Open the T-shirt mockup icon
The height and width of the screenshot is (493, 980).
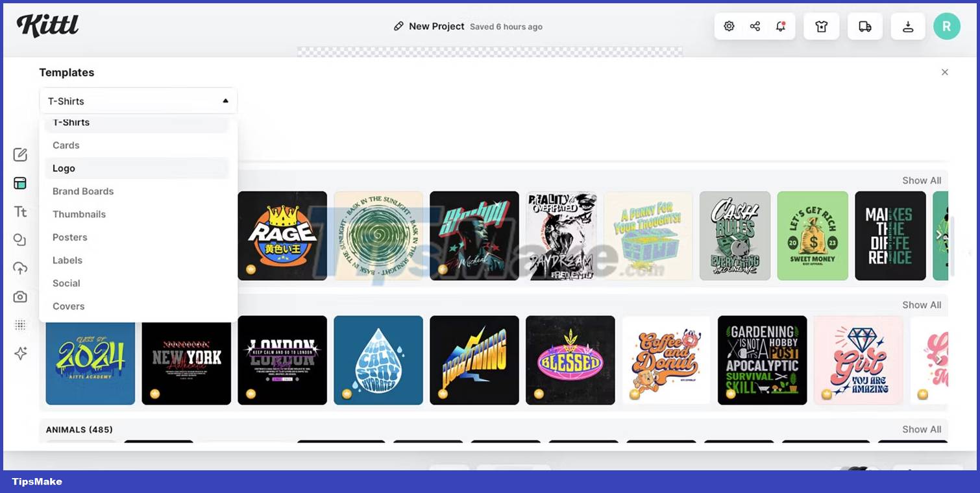(x=822, y=27)
